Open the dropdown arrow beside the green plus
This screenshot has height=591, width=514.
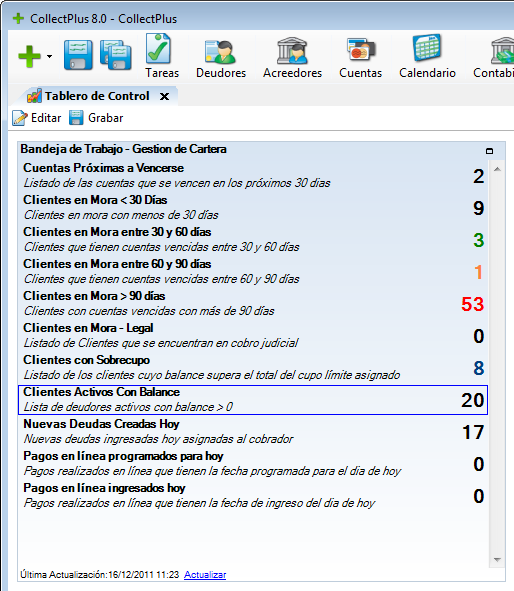pos(50,57)
